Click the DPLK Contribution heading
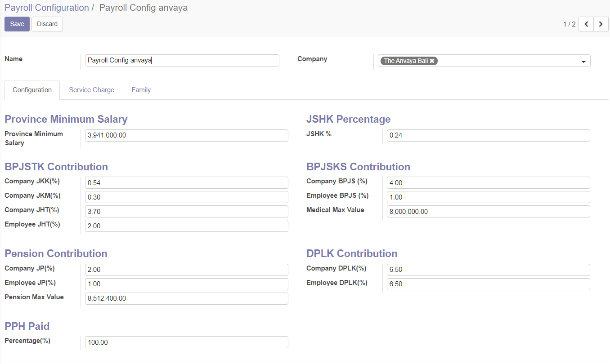 point(352,253)
